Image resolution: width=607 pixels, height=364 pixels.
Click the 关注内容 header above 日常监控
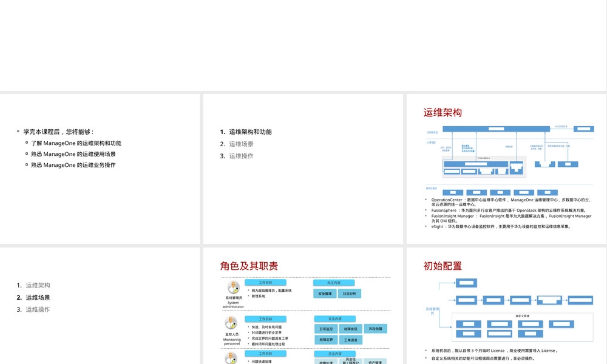[335, 319]
